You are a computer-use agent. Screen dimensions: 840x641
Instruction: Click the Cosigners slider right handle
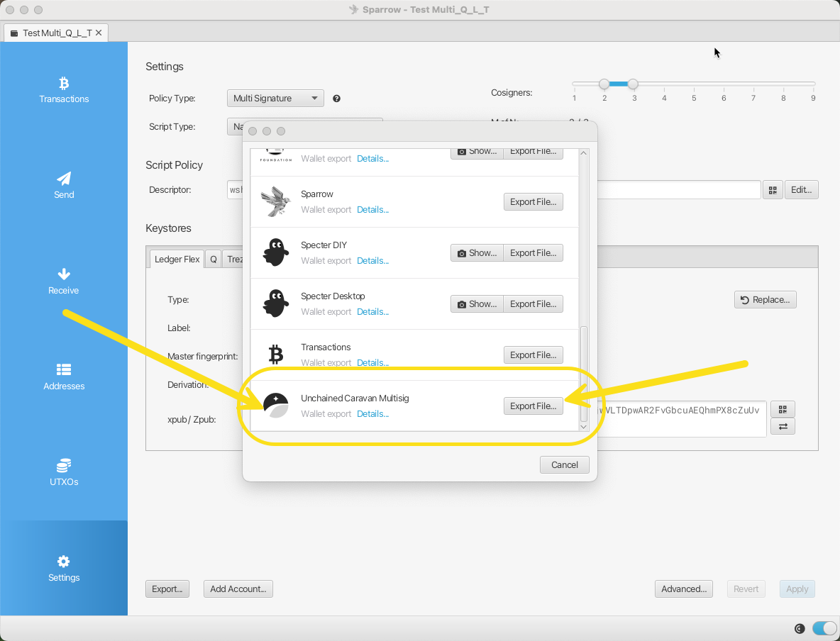pyautogui.click(x=633, y=84)
